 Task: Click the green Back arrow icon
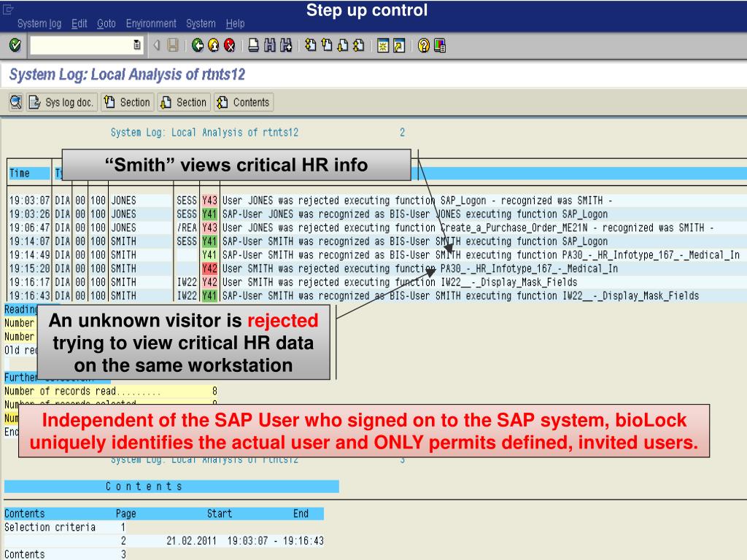point(197,45)
